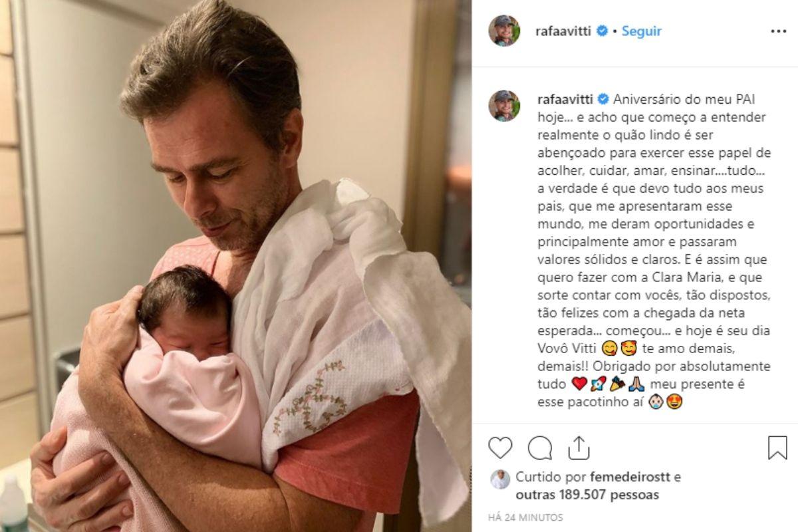Follow the account via Seguir
Image resolution: width=798 pixels, height=532 pixels.
641,31
